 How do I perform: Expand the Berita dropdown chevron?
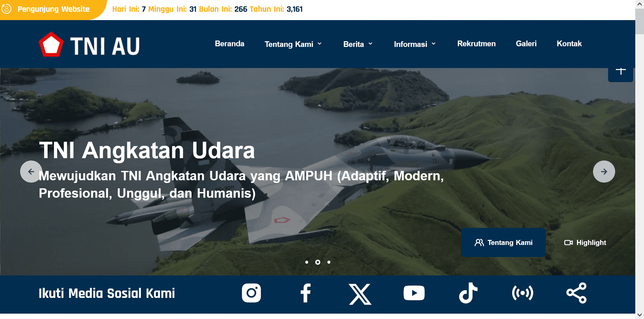[x=370, y=44]
